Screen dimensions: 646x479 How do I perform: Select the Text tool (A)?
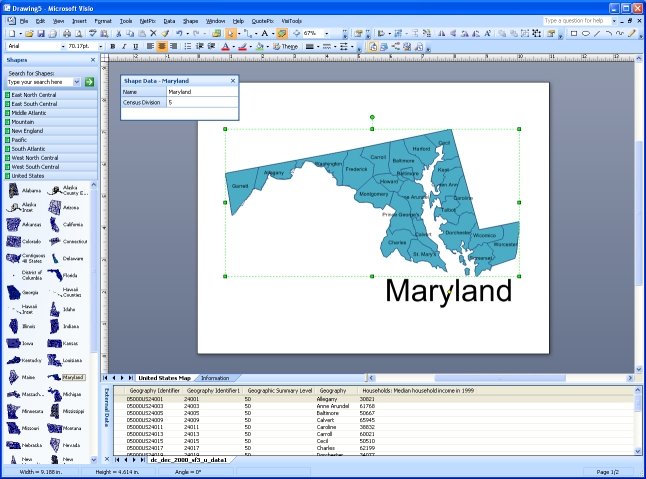click(264, 33)
